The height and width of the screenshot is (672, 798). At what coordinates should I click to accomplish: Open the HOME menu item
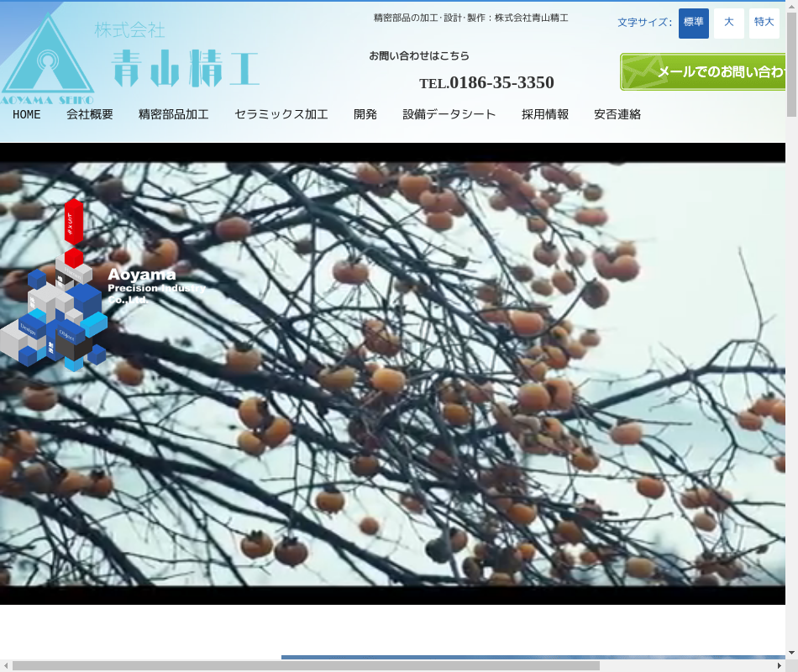[27, 114]
